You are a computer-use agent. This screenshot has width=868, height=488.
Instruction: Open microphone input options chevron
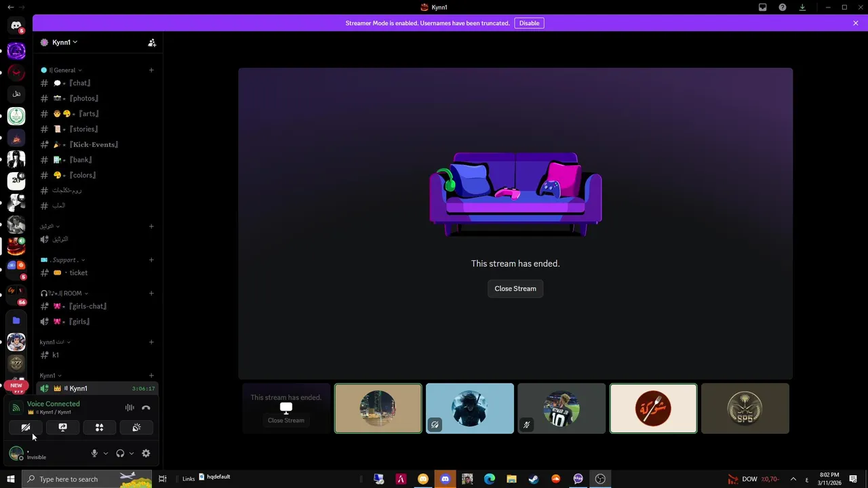point(105,453)
